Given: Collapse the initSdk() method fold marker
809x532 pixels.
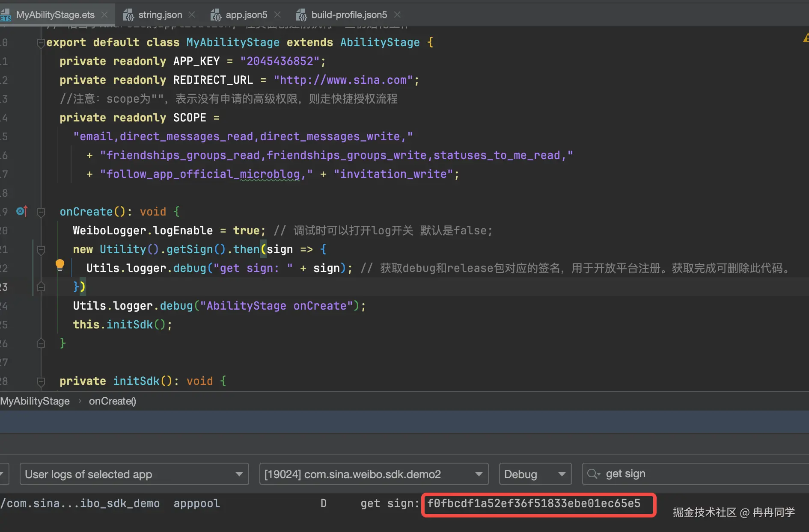Looking at the screenshot, I should (41, 381).
